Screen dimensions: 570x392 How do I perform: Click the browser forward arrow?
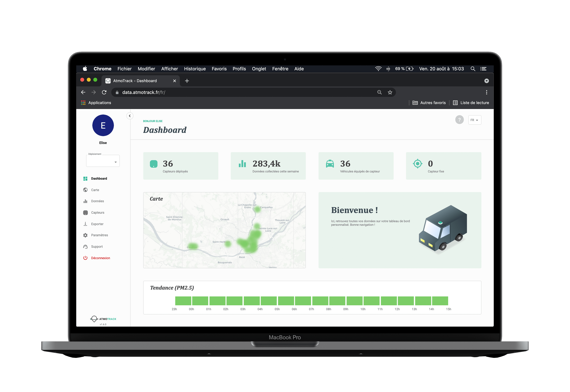coord(94,92)
